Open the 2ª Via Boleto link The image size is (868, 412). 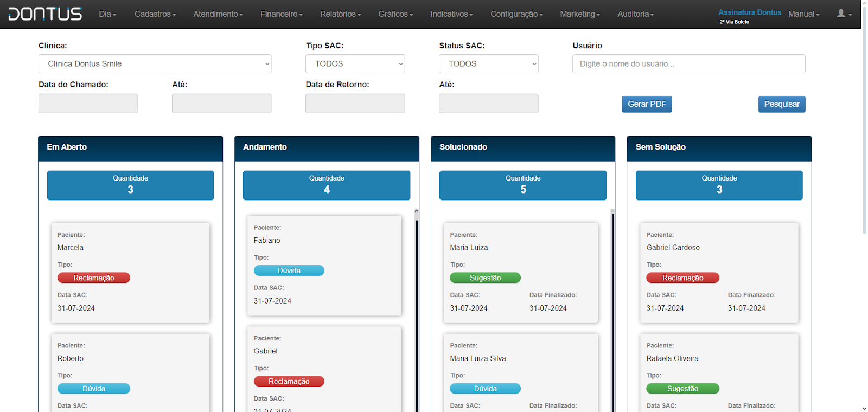coord(735,22)
